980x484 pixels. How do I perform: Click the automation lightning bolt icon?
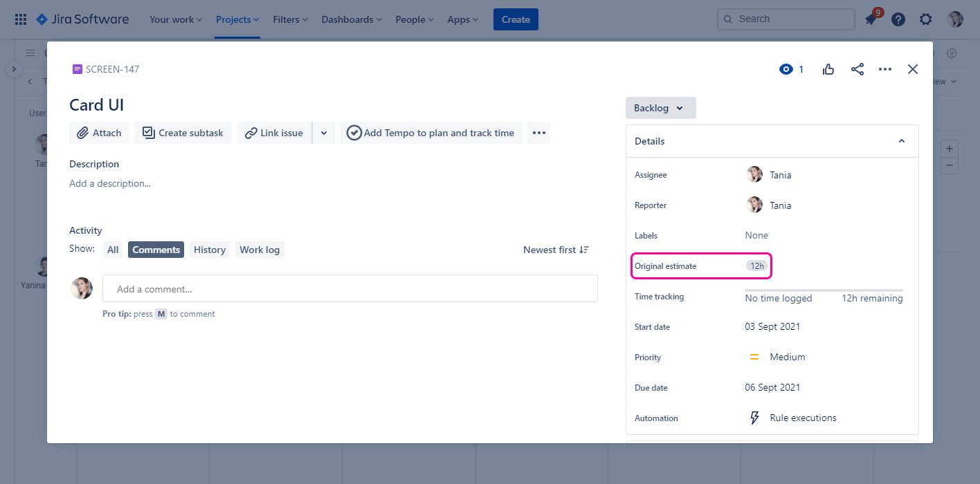pyautogui.click(x=755, y=418)
